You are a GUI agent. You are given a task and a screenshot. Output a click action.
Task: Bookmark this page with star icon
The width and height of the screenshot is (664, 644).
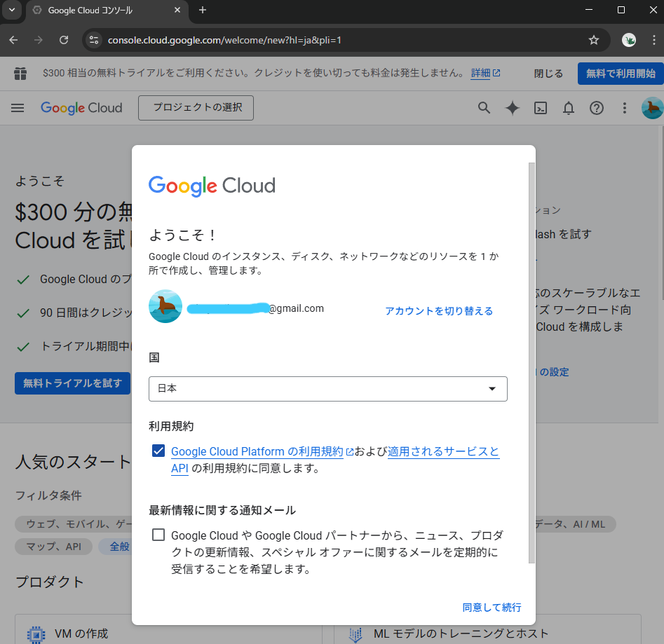pyautogui.click(x=594, y=40)
